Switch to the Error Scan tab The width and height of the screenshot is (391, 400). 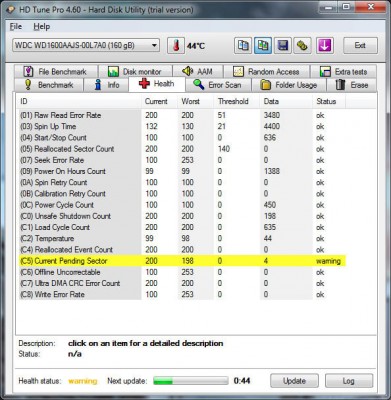click(218, 85)
